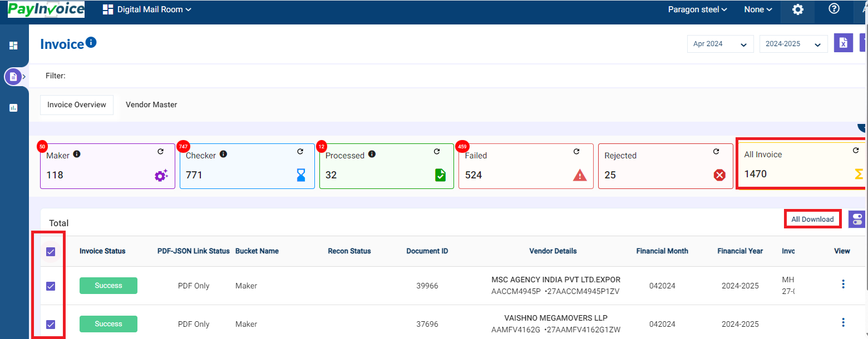The width and height of the screenshot is (868, 339).
Task: Click the red 12 badge on Processed
Action: pyautogui.click(x=321, y=147)
